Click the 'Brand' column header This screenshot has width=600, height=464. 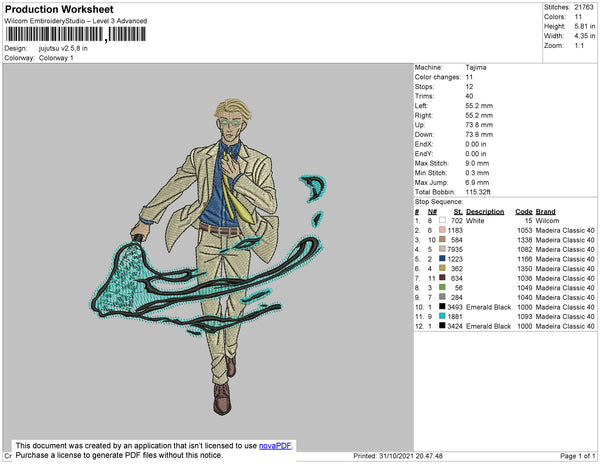pyautogui.click(x=545, y=212)
